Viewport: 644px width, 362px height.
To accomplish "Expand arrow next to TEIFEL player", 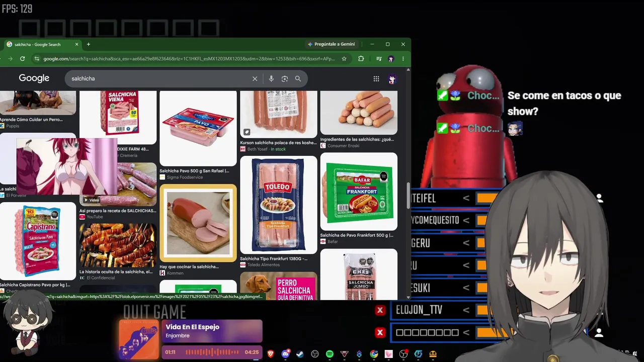I will click(466, 198).
